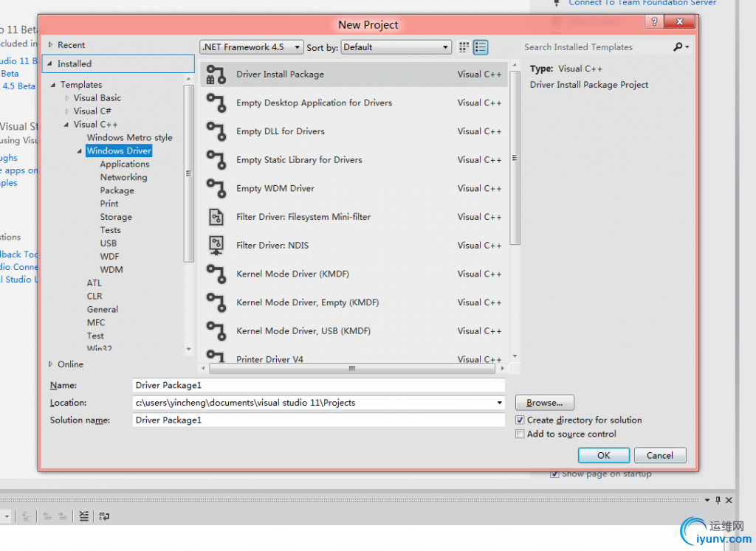The width and height of the screenshot is (756, 551).
Task: Collapse the Visual C++ tree node
Action: coord(66,125)
